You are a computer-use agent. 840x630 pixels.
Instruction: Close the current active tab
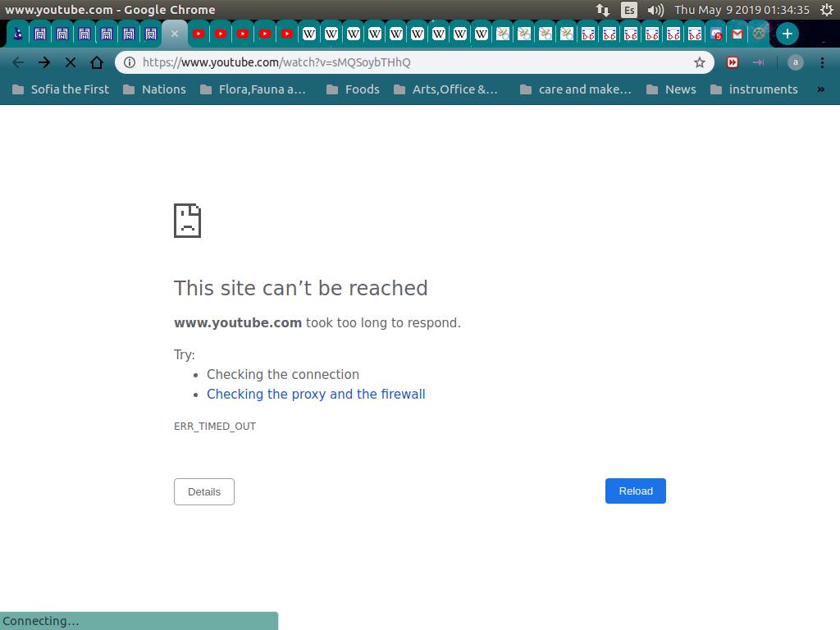point(175,34)
